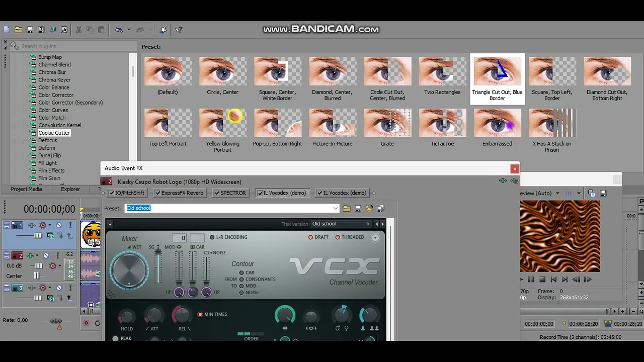The image size is (644, 362).
Task: Click the Open project folder icon
Action: (18, 30)
